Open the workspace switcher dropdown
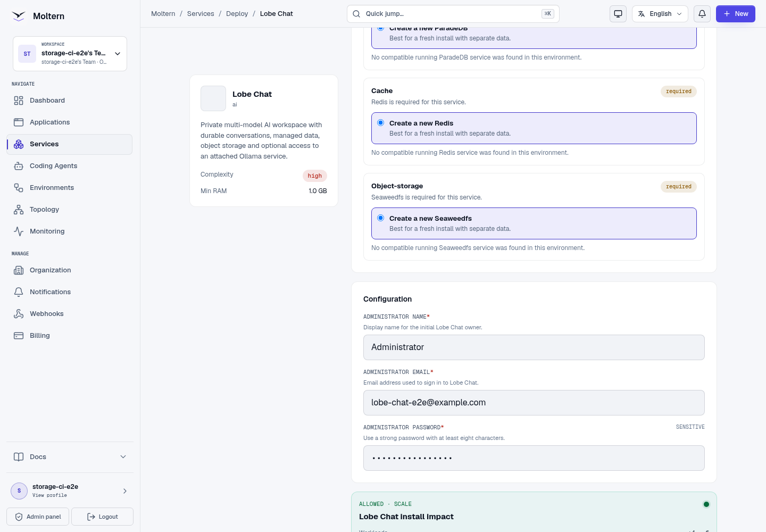 pyautogui.click(x=70, y=54)
